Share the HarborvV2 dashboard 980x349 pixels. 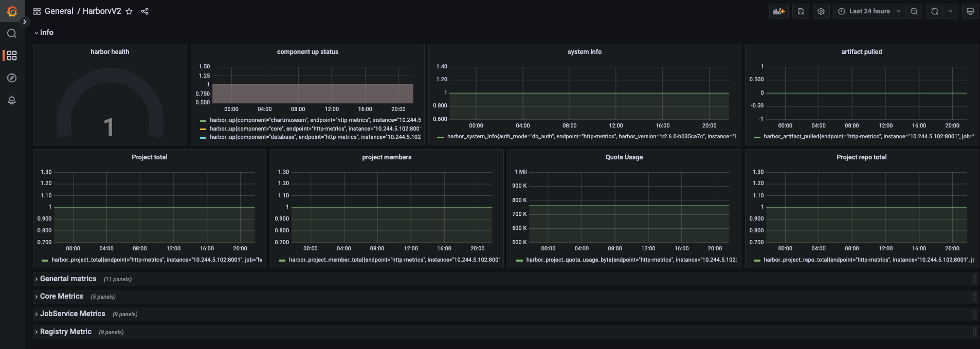(145, 11)
